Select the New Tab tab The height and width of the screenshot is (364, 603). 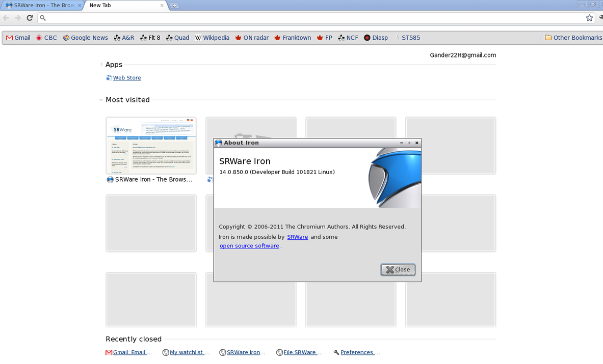pos(122,5)
